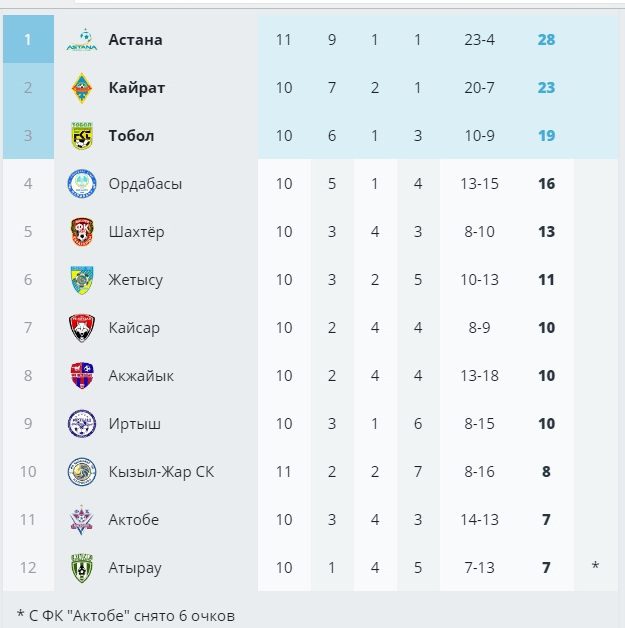The height and width of the screenshot is (628, 625).
Task: Click the Kyzyl-Zhar SK badge
Action: point(82,472)
